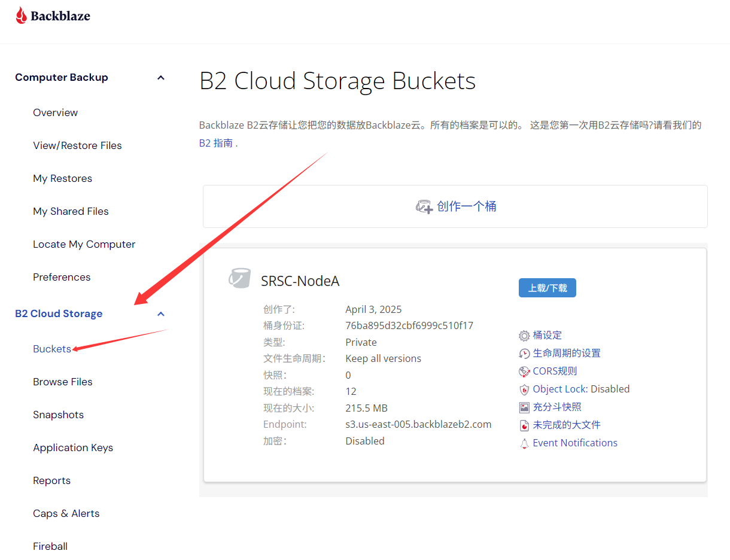Click the gear icon for 桶设定

tap(524, 336)
